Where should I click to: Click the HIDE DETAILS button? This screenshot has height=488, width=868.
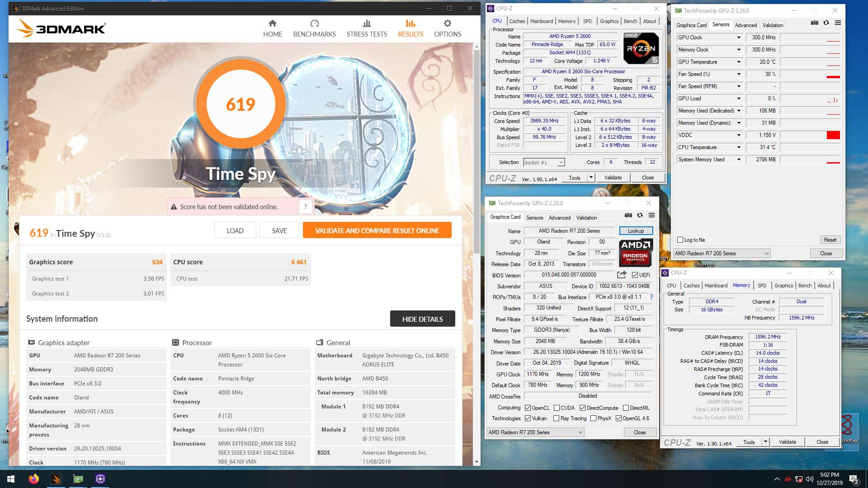422,319
